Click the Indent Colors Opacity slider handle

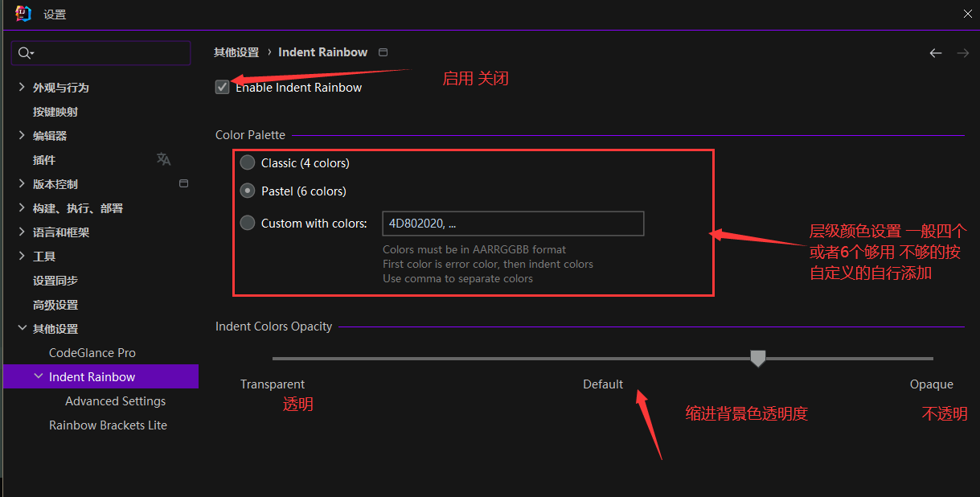[757, 358]
